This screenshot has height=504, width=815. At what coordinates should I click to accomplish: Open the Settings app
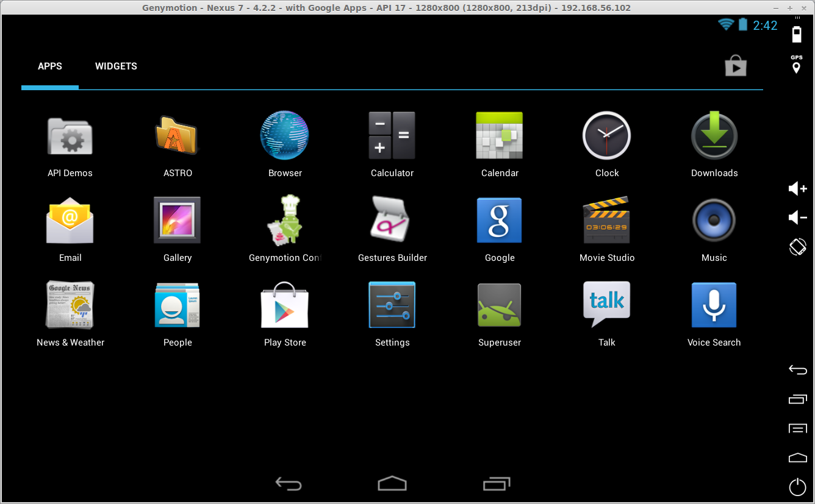pyautogui.click(x=392, y=305)
